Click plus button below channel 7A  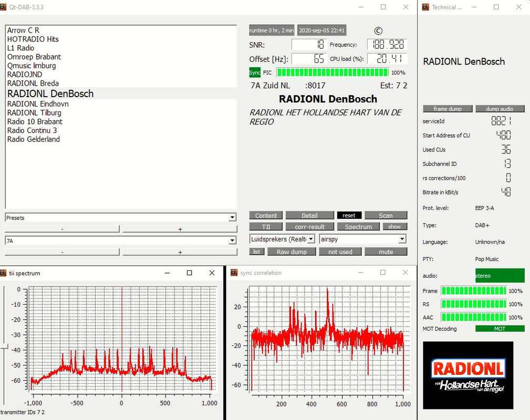tap(180, 252)
